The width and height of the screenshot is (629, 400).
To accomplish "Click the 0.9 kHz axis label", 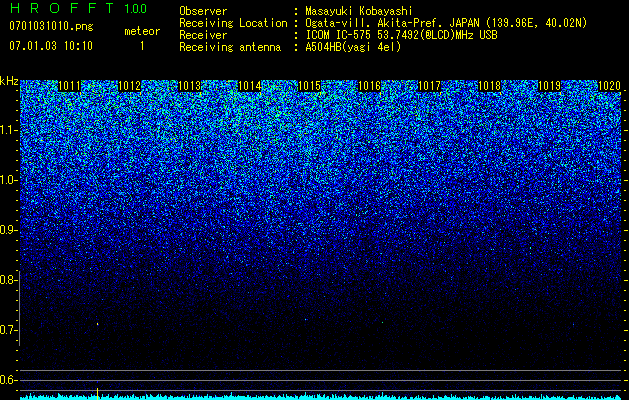I will click(8, 230).
